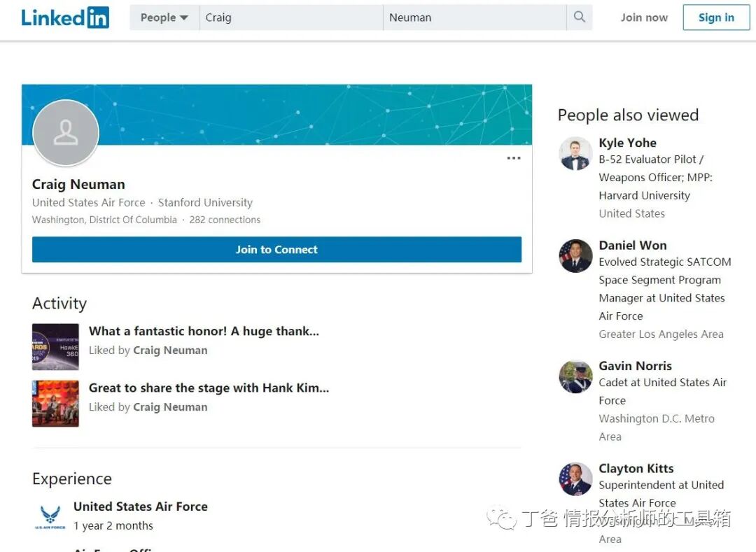Click 'Liked by Craig Neuman' under share the stage post

pos(148,407)
